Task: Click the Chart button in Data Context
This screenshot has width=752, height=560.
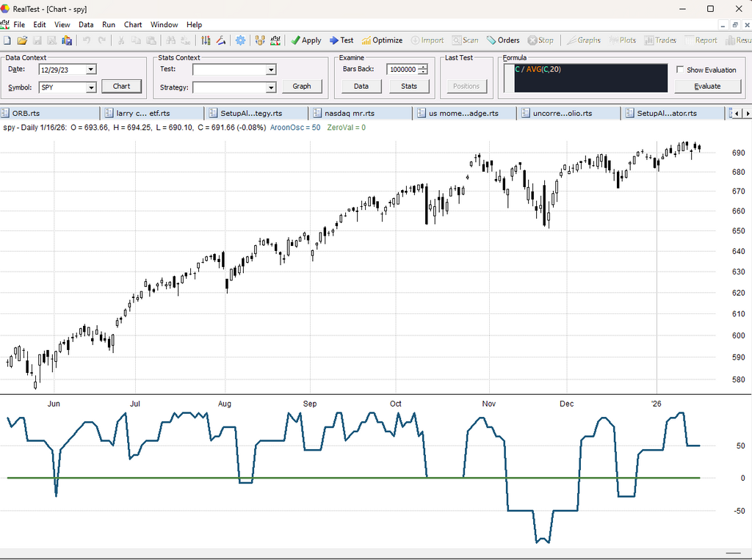Action: pos(121,87)
